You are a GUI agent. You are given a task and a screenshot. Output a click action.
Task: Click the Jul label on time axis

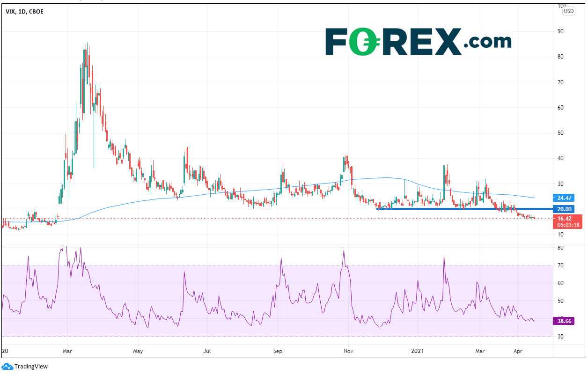point(207,350)
